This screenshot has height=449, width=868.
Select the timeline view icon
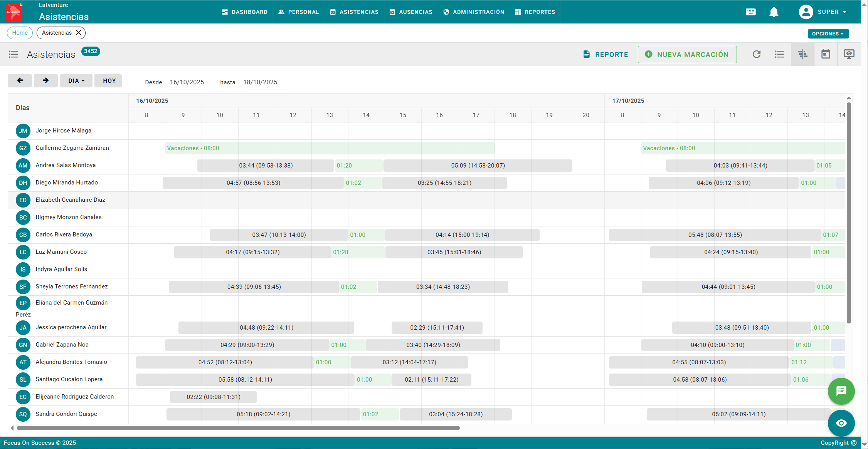tap(802, 54)
